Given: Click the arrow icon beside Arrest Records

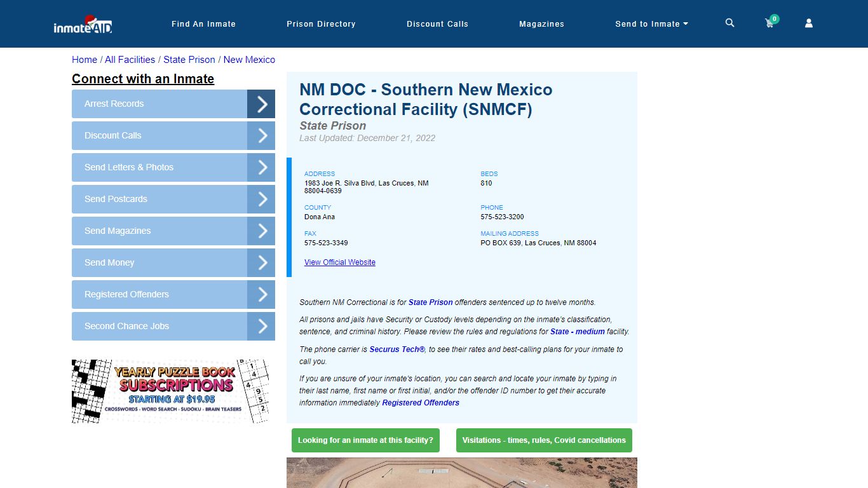Looking at the screenshot, I should 261,104.
